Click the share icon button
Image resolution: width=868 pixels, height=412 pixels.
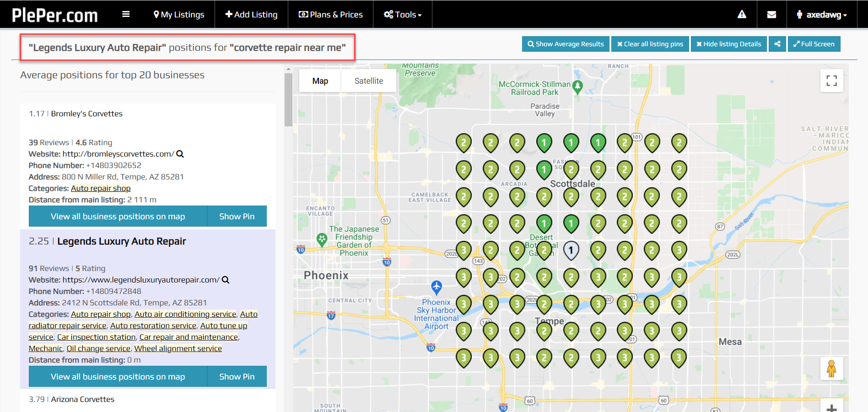pyautogui.click(x=777, y=44)
